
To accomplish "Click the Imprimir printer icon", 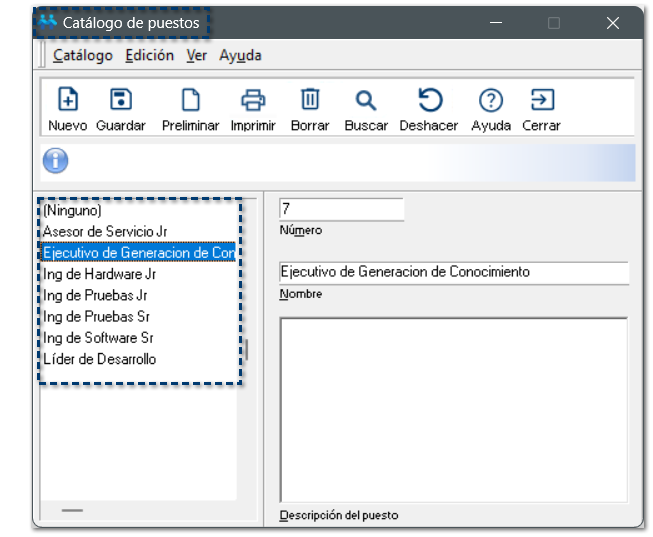I will (x=252, y=100).
